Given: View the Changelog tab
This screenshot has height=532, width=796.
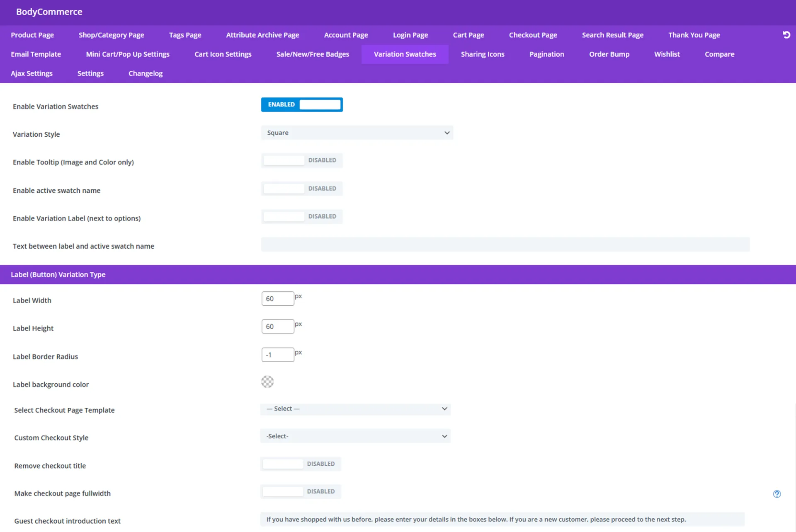Looking at the screenshot, I should [x=146, y=73].
